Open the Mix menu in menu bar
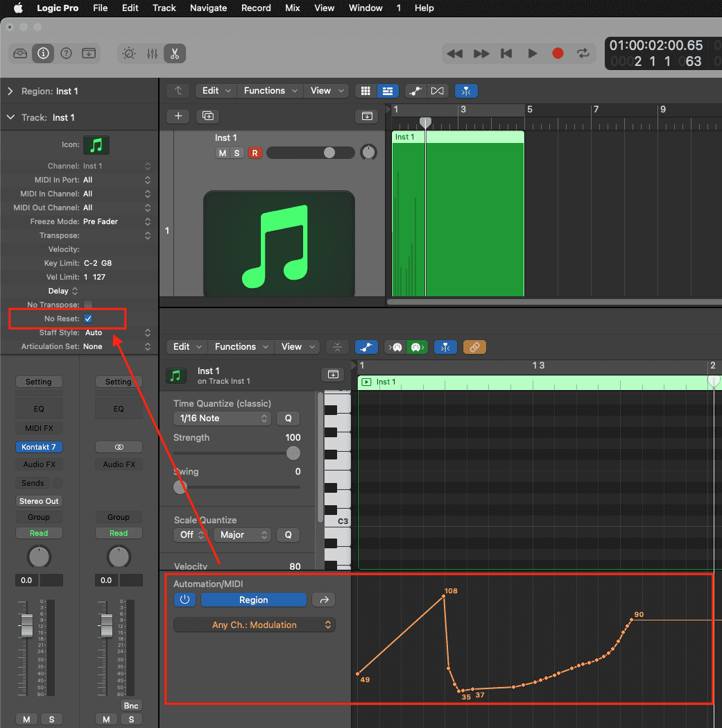The height and width of the screenshot is (728, 722). (x=292, y=8)
